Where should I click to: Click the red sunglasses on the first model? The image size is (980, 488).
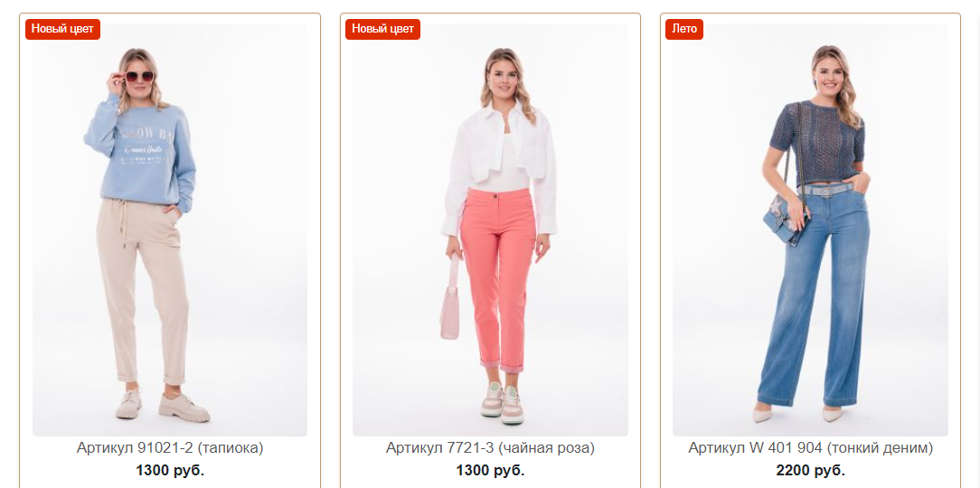[139, 77]
